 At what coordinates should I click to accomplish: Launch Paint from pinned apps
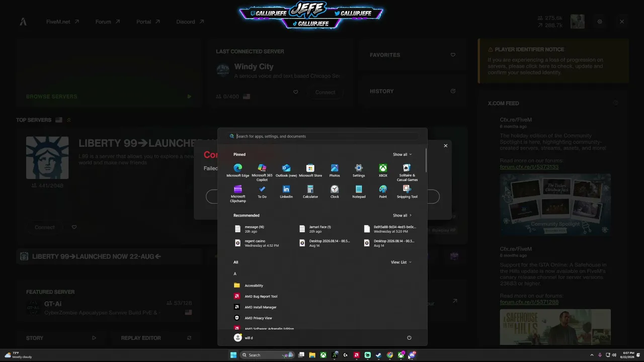click(x=383, y=192)
